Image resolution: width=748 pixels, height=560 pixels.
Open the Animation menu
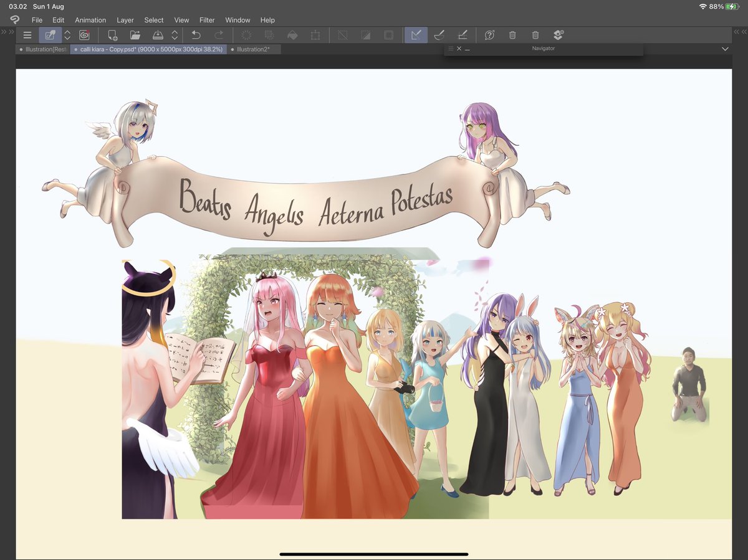click(x=90, y=20)
